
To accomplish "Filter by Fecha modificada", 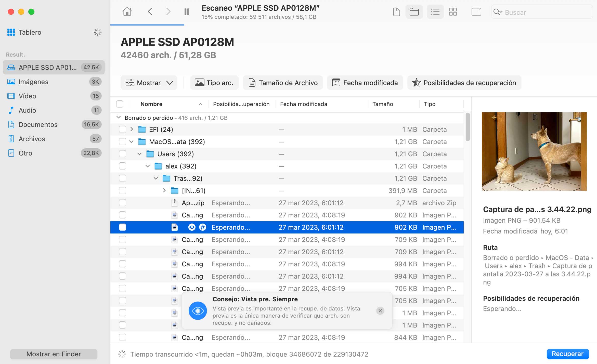I will pos(365,83).
